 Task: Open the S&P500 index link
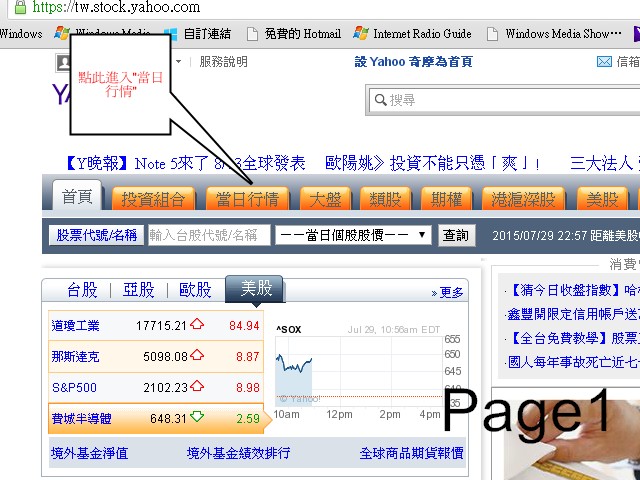pos(74,387)
